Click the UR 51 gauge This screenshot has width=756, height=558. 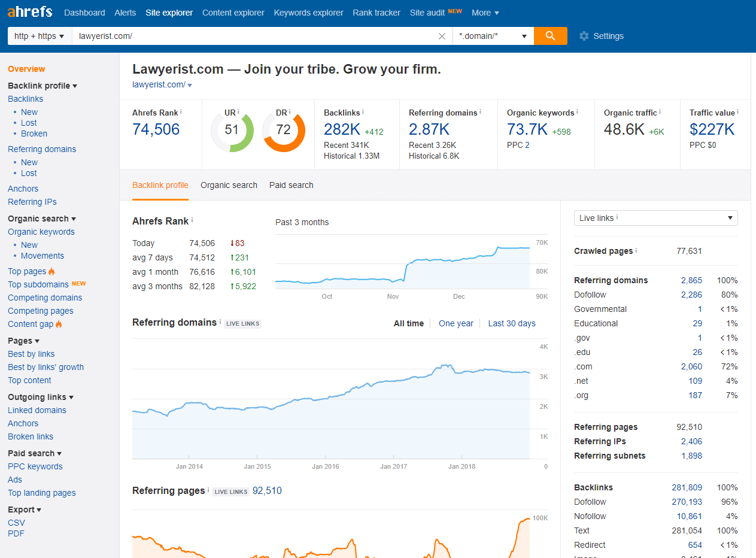[232, 130]
